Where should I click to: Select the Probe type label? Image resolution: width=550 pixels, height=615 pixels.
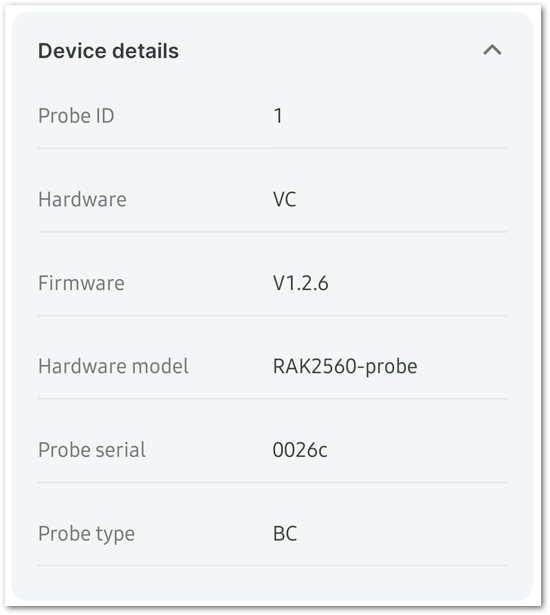pyautogui.click(x=86, y=534)
